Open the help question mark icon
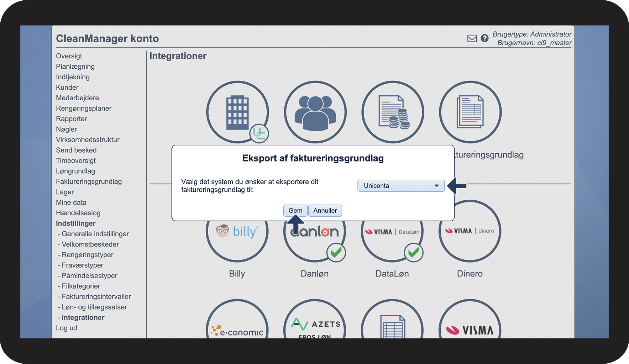 point(484,38)
